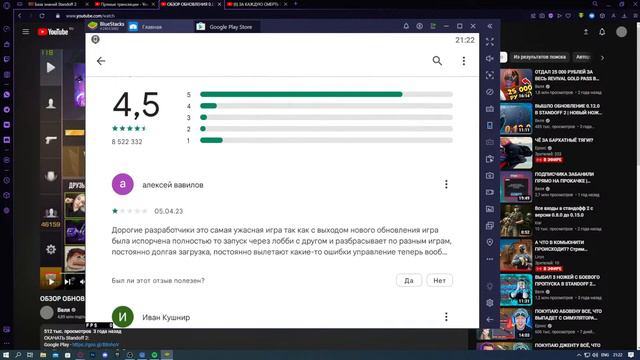
Task: Open live stream 'ЧЁ ЗА БАРХАТНЫЕ ТЯГИ?'
Action: click(x=563, y=140)
